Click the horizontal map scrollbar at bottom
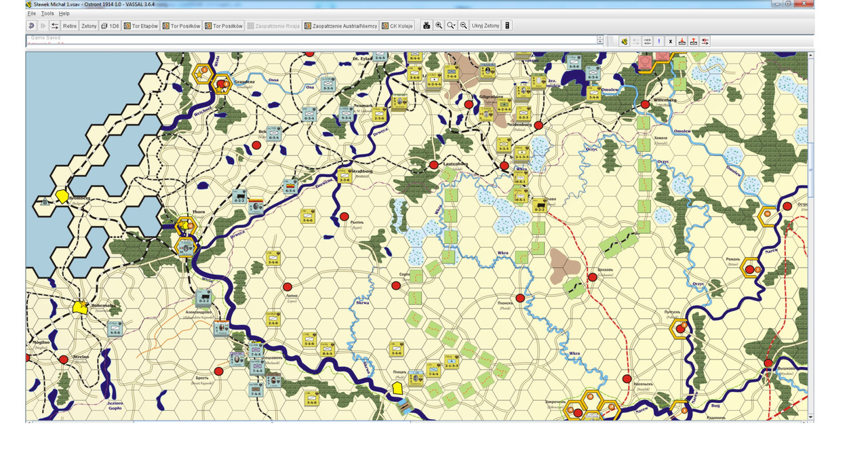868x470 pixels. (x=417, y=421)
